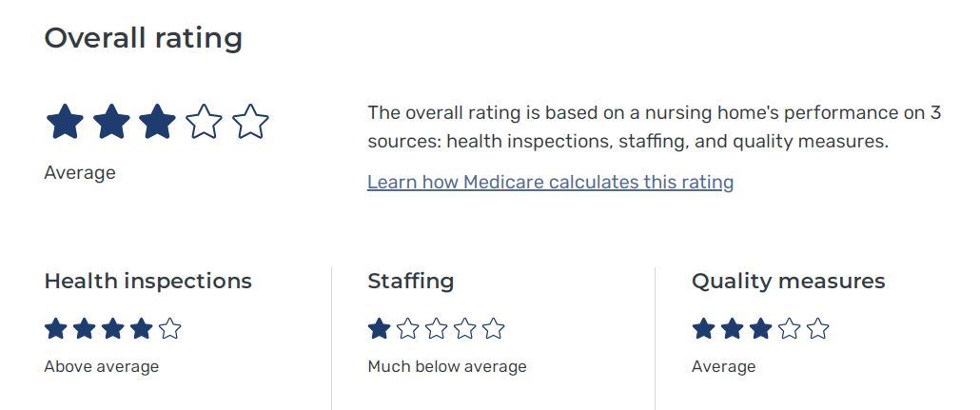The width and height of the screenshot is (980, 410).
Task: Select the Health inspections heading
Action: [147, 282]
